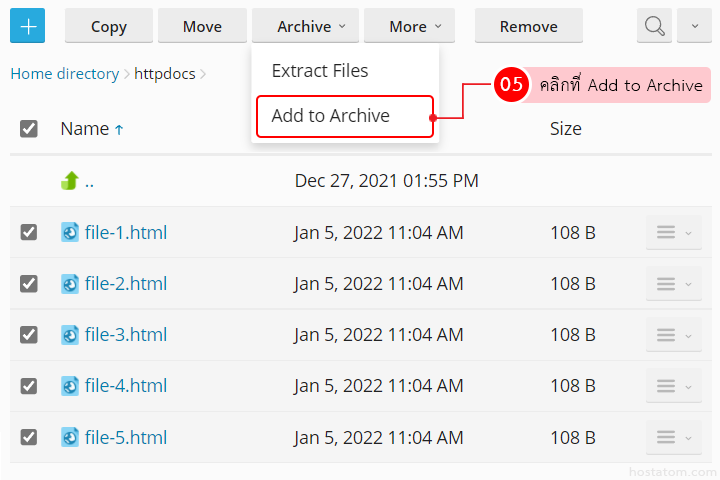720x480 pixels.
Task: Open the search magnifier icon
Action: (x=655, y=27)
